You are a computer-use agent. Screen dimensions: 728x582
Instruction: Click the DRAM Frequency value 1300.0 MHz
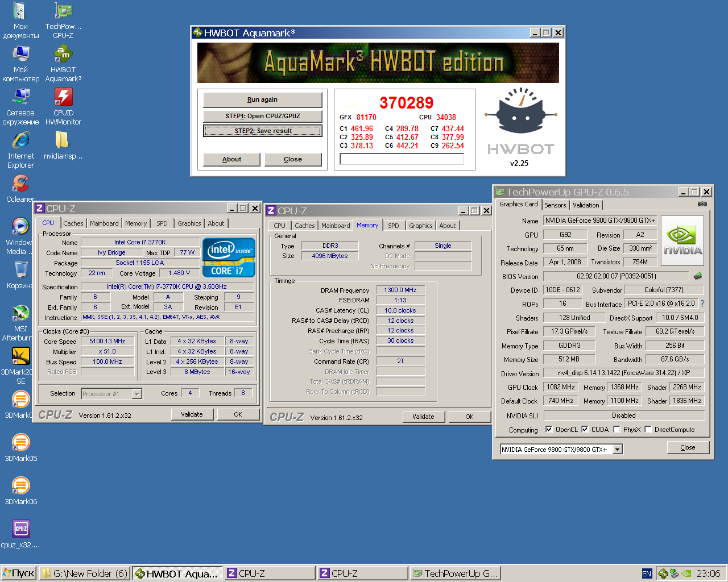click(x=400, y=290)
